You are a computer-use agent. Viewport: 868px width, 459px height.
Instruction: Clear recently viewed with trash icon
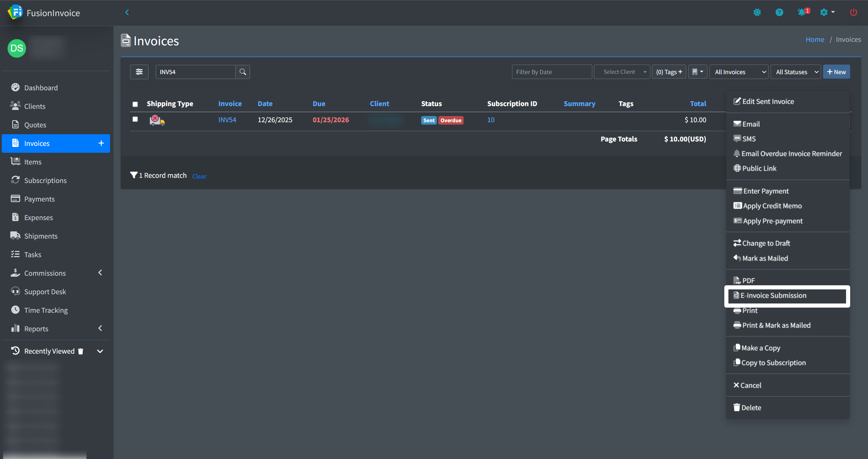click(x=81, y=351)
